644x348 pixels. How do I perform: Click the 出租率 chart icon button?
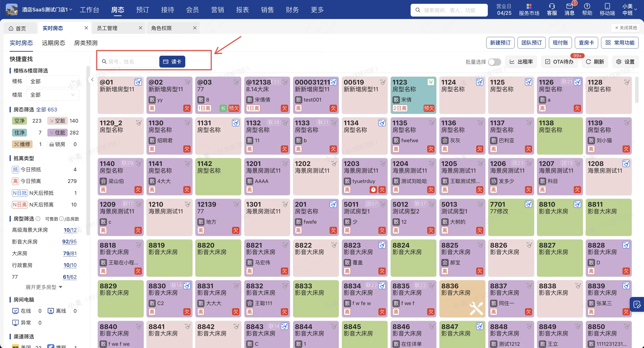point(521,62)
